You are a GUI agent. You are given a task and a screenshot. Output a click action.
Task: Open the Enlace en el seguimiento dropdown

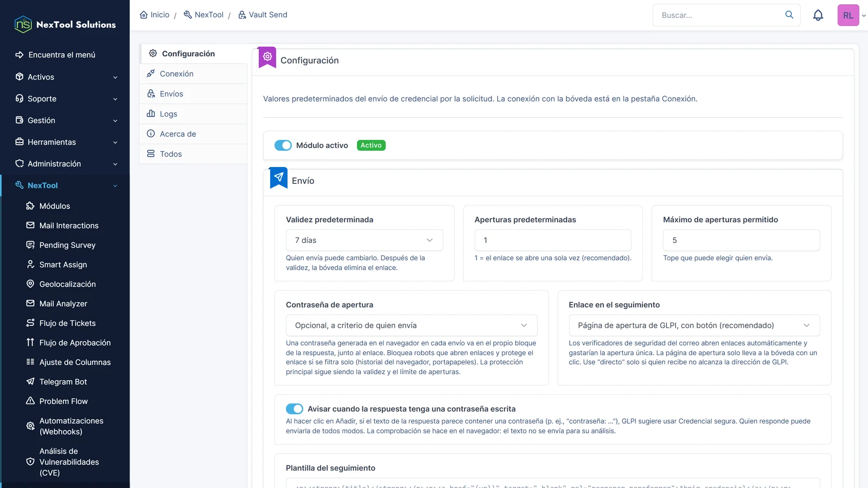tap(694, 325)
